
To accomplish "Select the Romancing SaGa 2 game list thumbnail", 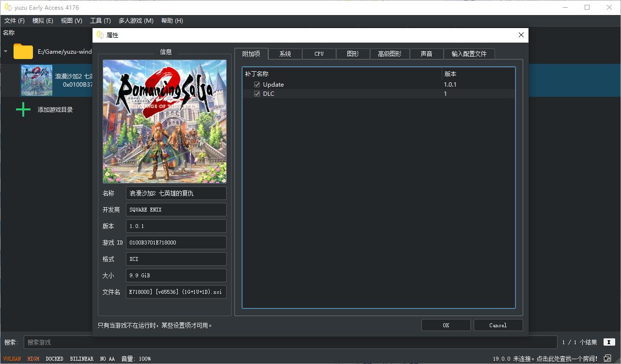I will [x=36, y=80].
